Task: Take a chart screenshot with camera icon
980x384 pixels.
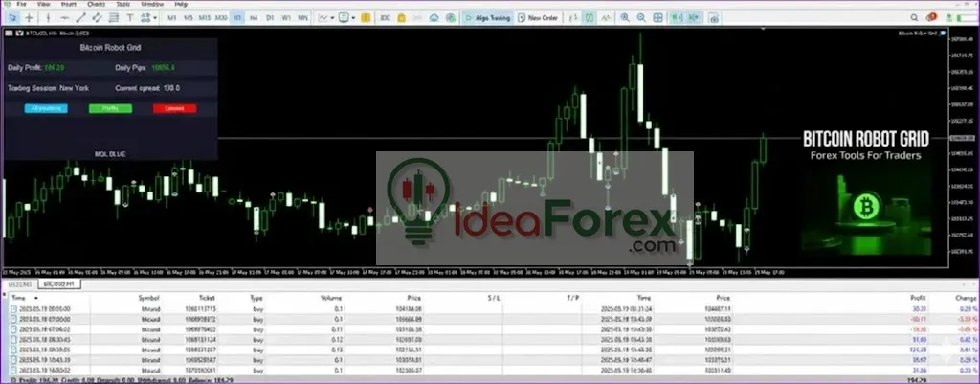Action: pyautogui.click(x=714, y=18)
